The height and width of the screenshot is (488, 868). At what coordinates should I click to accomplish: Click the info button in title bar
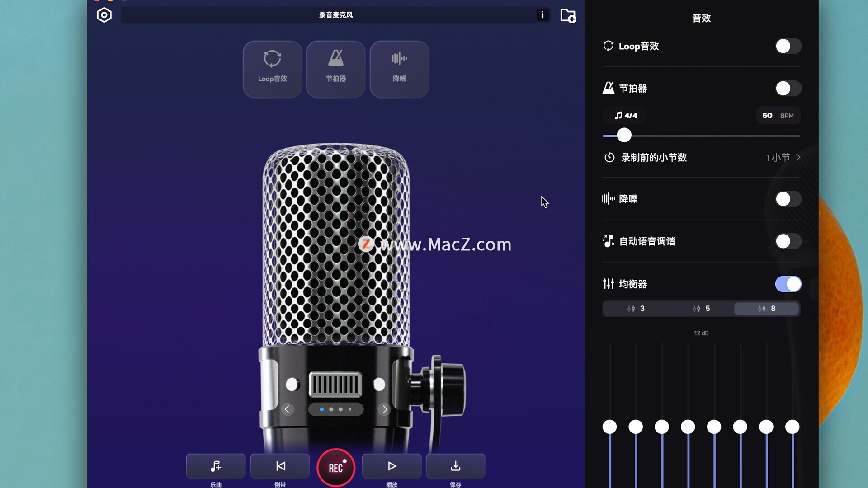point(542,15)
